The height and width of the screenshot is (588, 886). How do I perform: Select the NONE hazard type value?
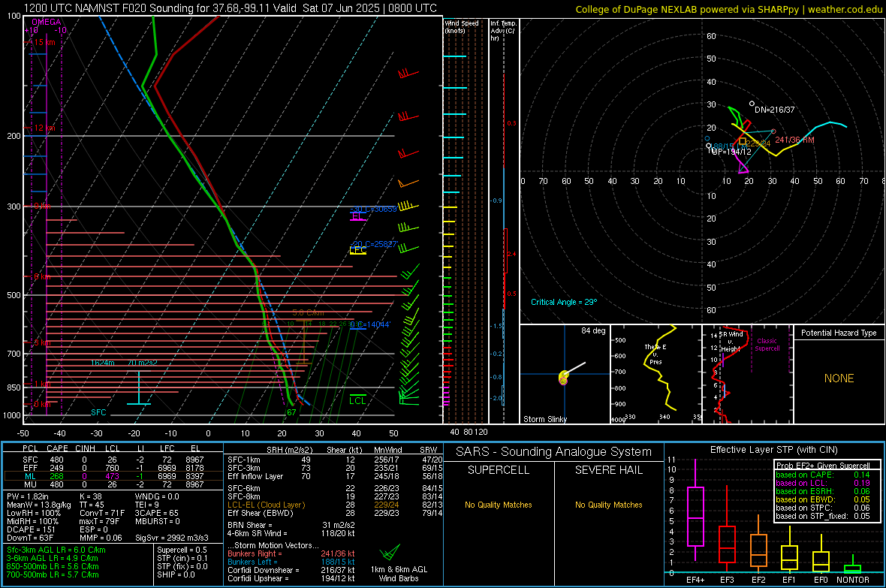(x=839, y=378)
